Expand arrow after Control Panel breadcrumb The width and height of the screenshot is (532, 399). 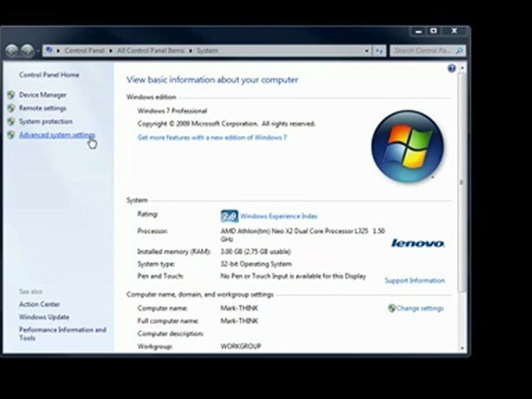pyautogui.click(x=111, y=51)
